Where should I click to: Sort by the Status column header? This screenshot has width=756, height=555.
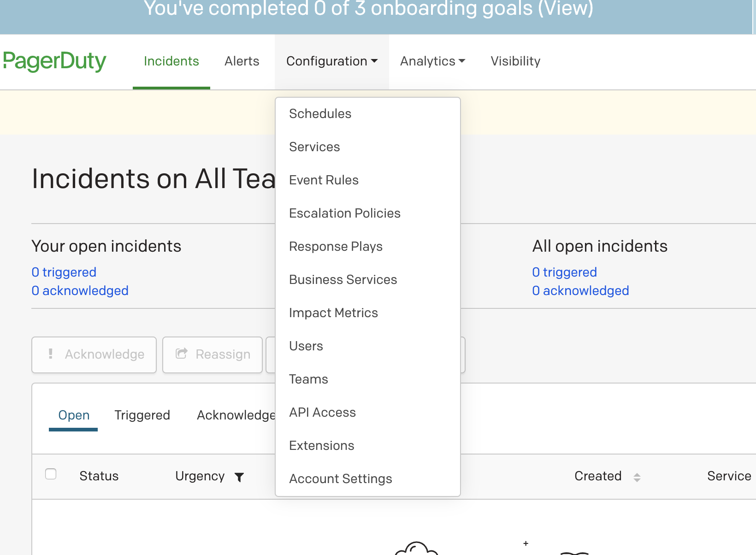[x=99, y=476]
